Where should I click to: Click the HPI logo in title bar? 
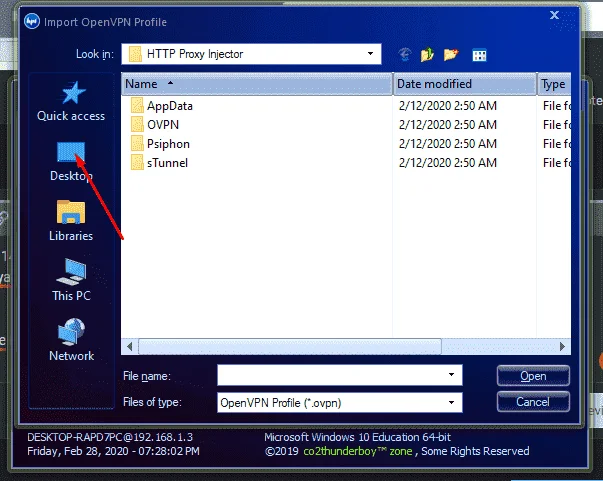pyautogui.click(x=32, y=21)
